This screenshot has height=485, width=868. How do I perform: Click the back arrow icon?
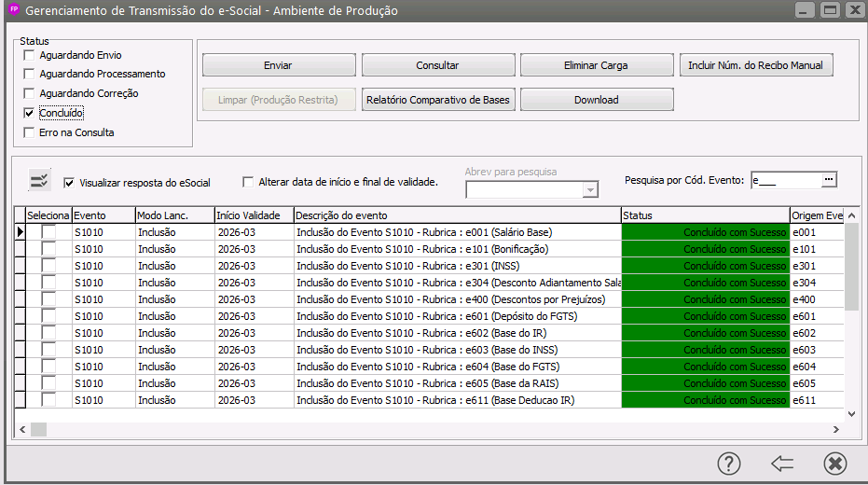[x=781, y=464]
